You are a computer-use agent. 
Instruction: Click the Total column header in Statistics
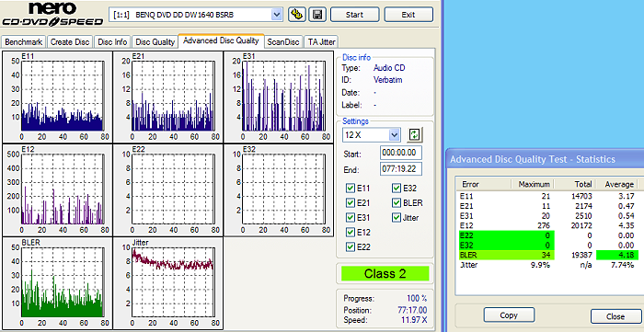click(x=575, y=184)
